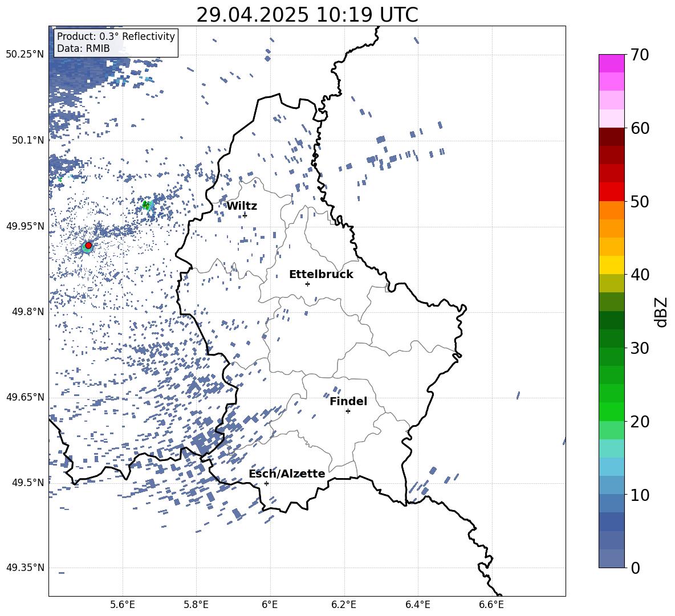Click the "Ettelbruck" city label

321,275
